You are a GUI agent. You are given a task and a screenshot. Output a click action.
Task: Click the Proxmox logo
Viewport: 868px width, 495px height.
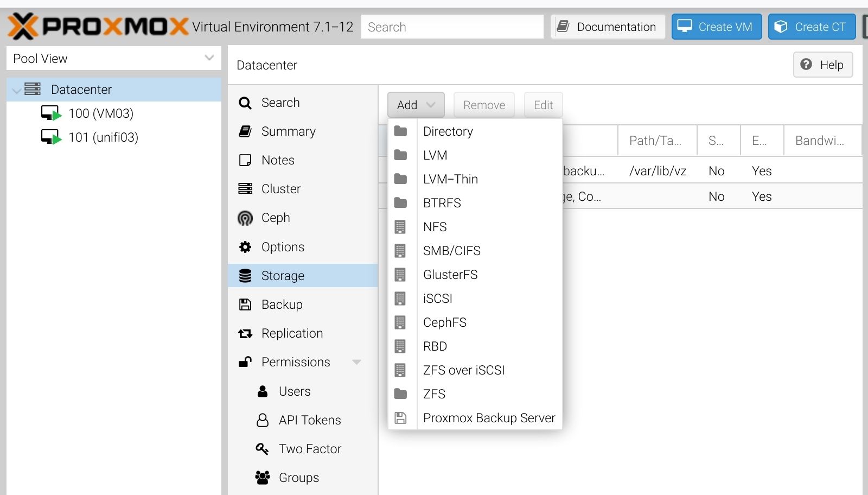98,26
